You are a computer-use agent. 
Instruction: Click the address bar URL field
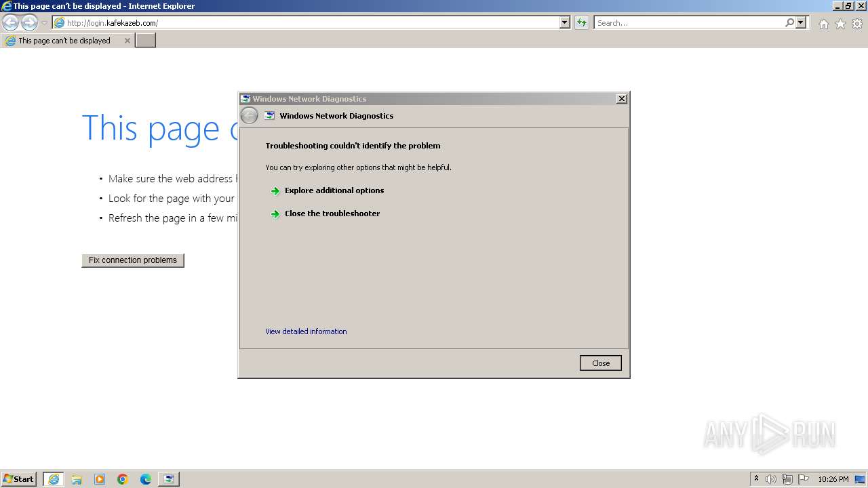coord(306,23)
